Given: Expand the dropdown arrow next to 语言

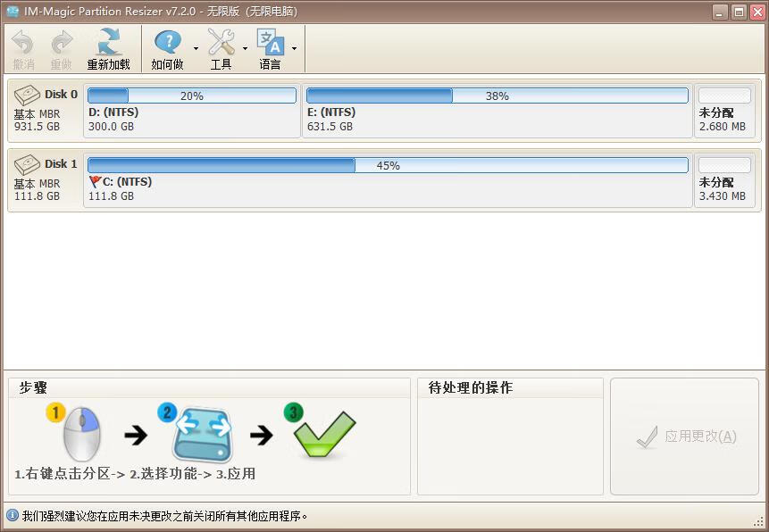Looking at the screenshot, I should [294, 48].
